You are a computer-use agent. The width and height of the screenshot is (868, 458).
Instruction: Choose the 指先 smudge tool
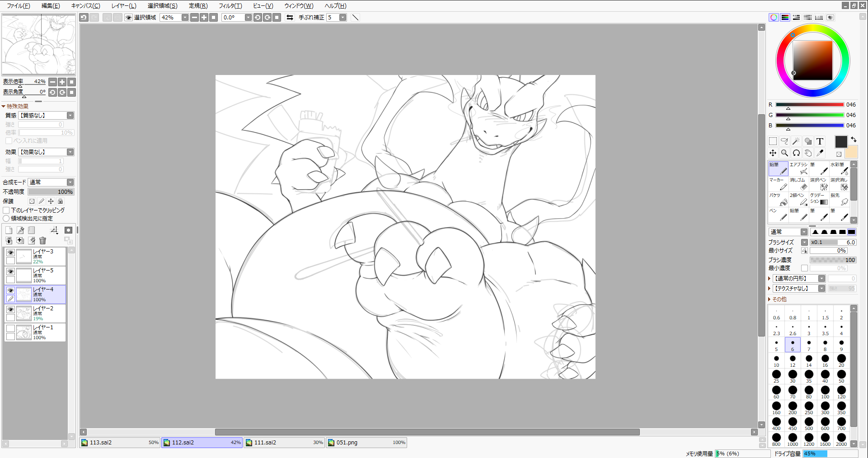coord(839,199)
